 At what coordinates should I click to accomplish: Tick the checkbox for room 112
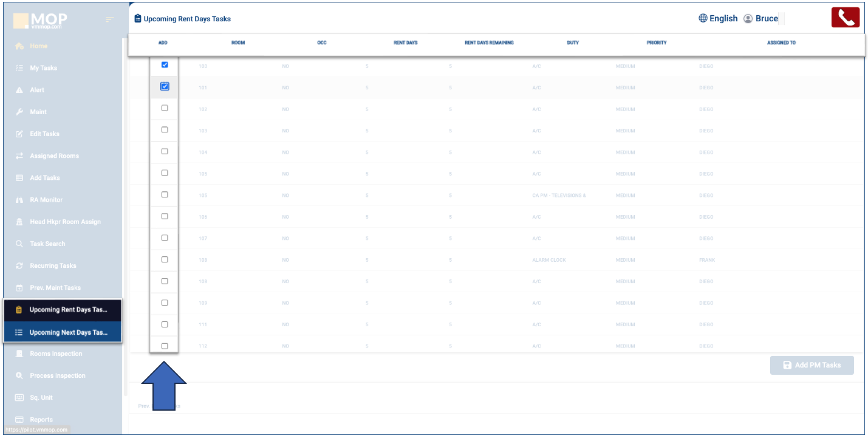[x=165, y=346]
